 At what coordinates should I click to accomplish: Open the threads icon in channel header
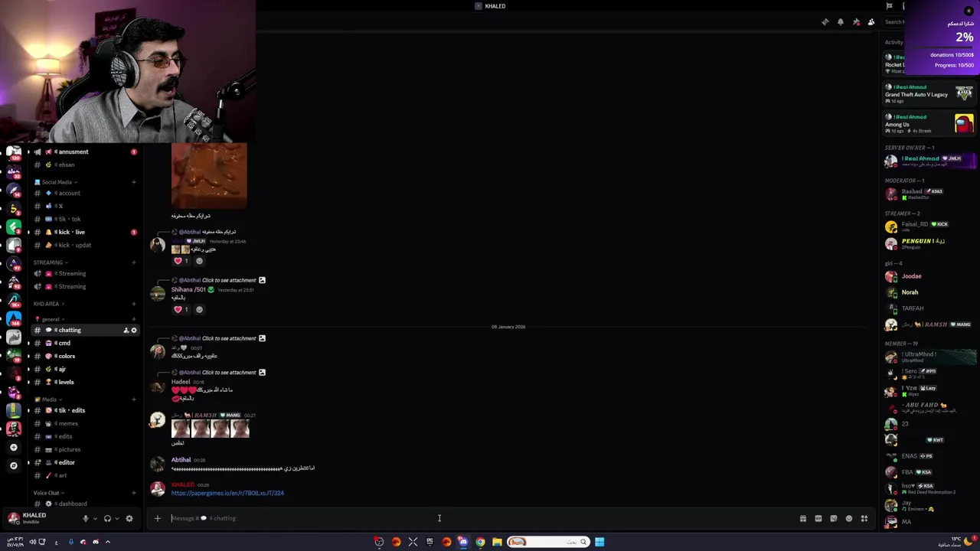[x=825, y=22]
